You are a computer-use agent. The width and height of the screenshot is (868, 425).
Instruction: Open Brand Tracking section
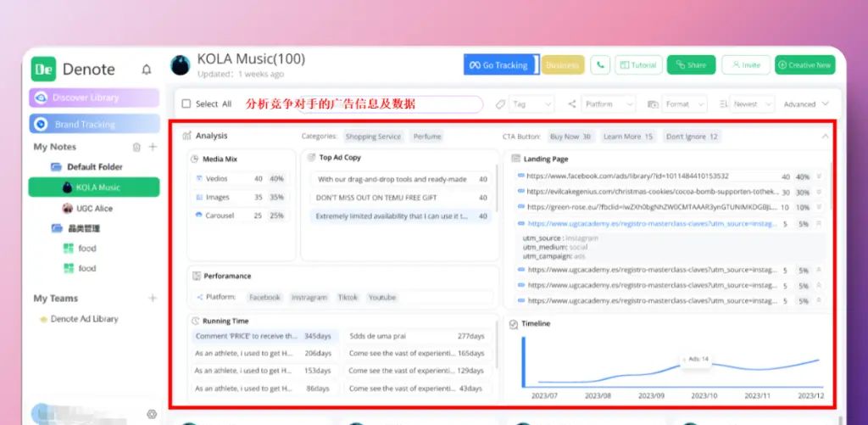(x=94, y=124)
